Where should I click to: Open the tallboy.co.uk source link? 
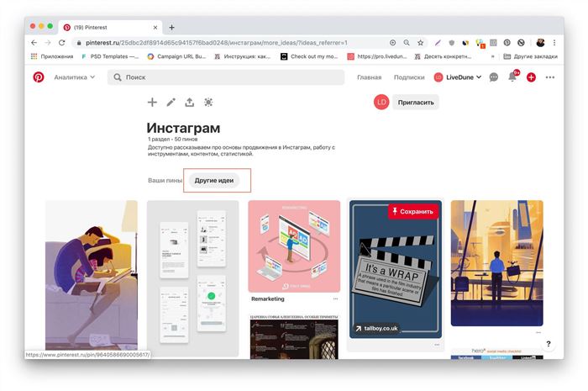376,328
